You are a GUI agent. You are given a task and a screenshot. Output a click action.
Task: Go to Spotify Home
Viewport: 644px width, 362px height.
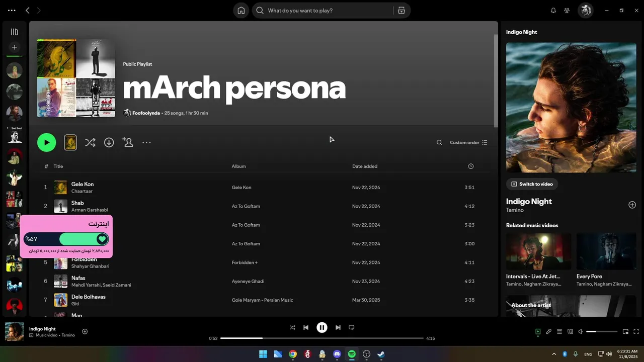pyautogui.click(x=241, y=11)
